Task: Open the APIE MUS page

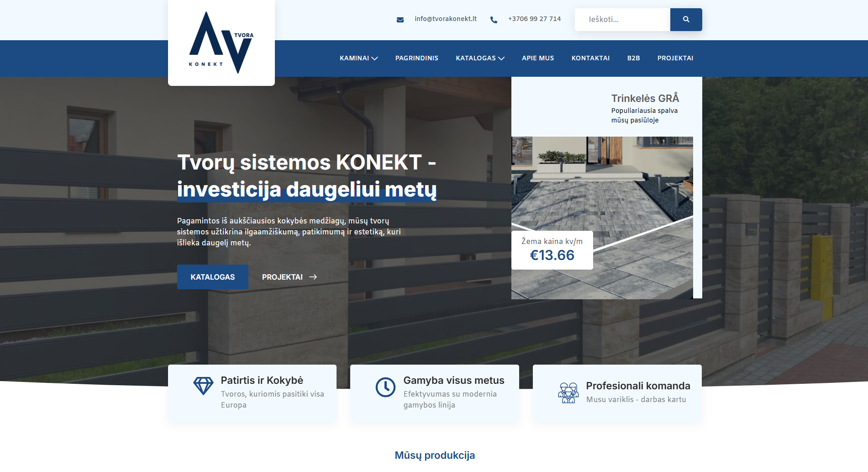Action: coord(537,58)
